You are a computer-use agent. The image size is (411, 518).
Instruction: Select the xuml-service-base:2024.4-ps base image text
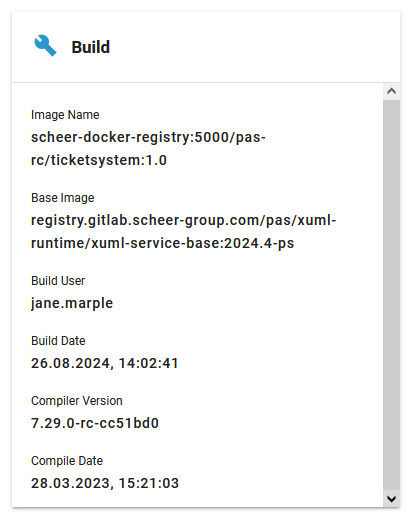coord(193,243)
